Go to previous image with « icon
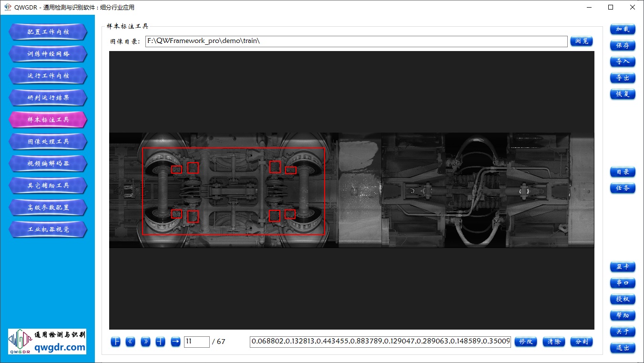The image size is (644, 363). (131, 342)
